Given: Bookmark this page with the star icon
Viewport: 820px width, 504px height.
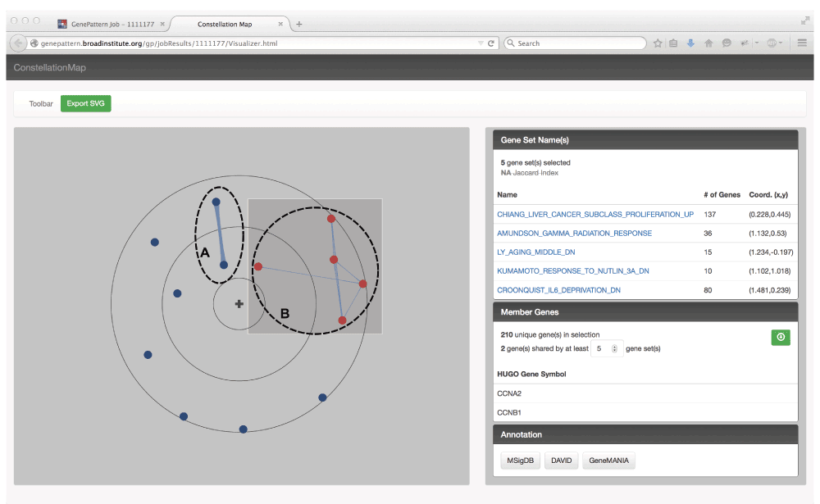Looking at the screenshot, I should point(658,43).
